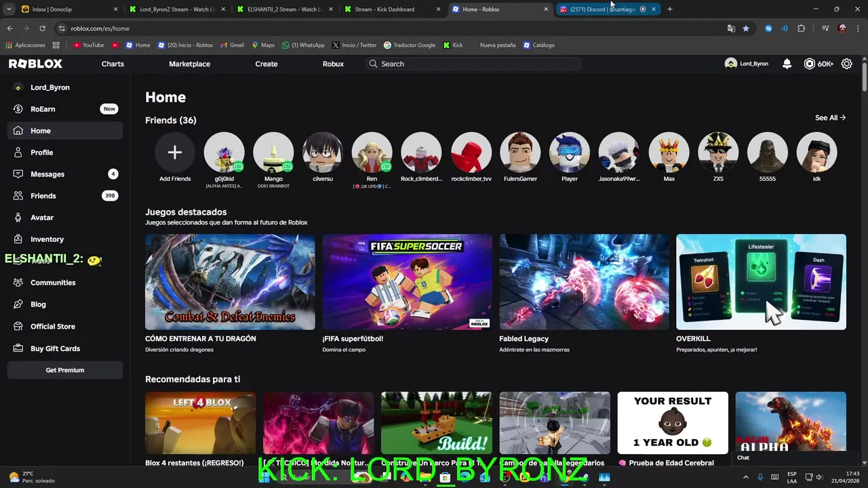Open the Friends sidebar entry

65,196
